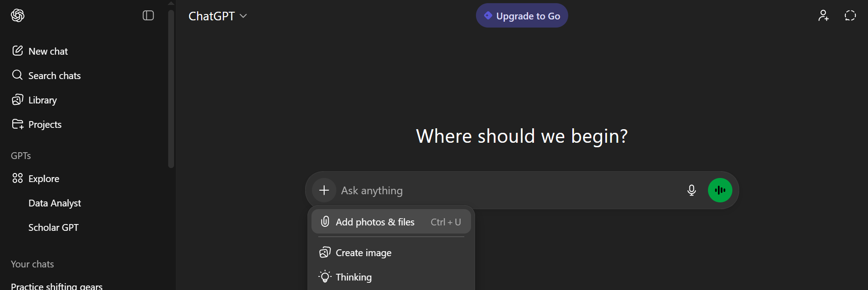Enable Thinking mode in the menu
Screen dimensions: 868x290
354,277
